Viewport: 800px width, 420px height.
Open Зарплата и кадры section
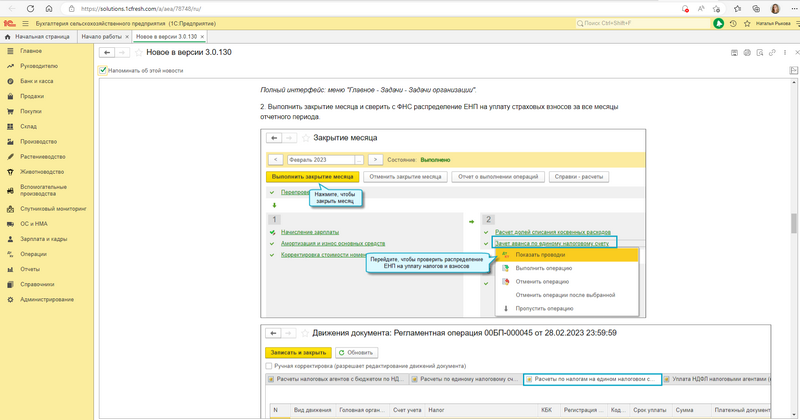[x=43, y=239]
